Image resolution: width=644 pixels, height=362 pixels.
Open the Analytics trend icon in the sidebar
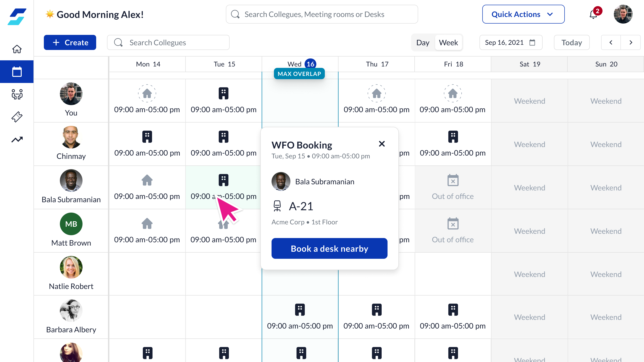tap(17, 140)
